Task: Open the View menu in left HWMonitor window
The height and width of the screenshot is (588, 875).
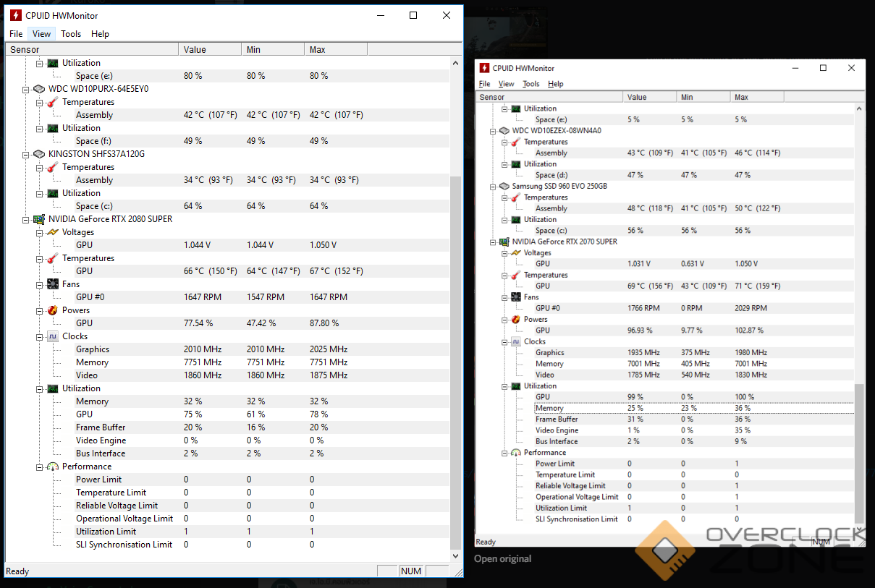Action: pos(42,34)
